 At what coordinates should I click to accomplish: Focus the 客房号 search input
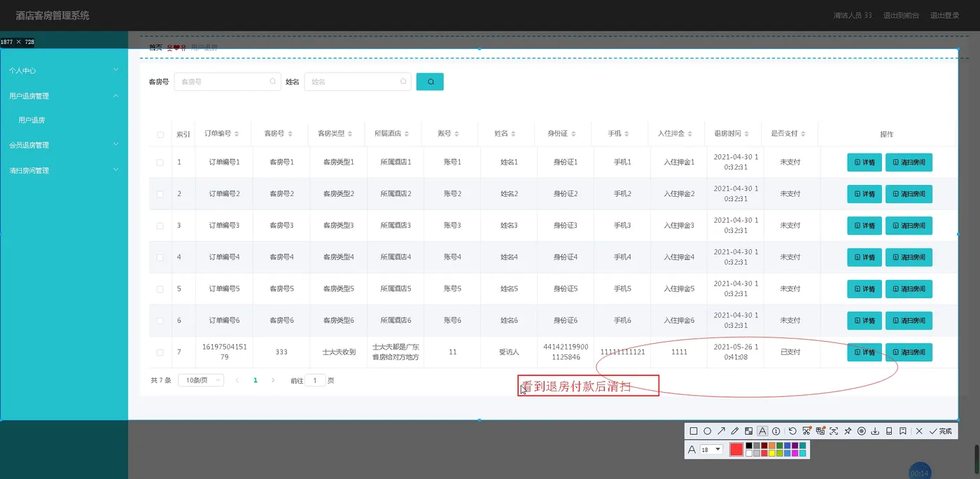point(227,82)
